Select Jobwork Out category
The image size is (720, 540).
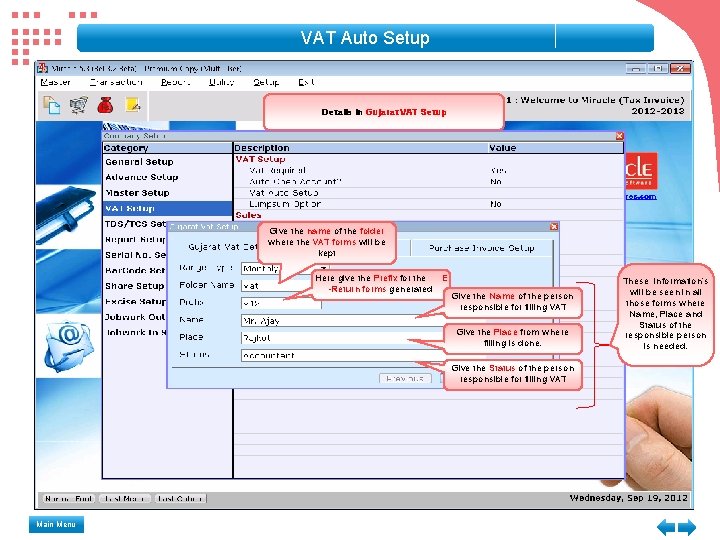(136, 317)
